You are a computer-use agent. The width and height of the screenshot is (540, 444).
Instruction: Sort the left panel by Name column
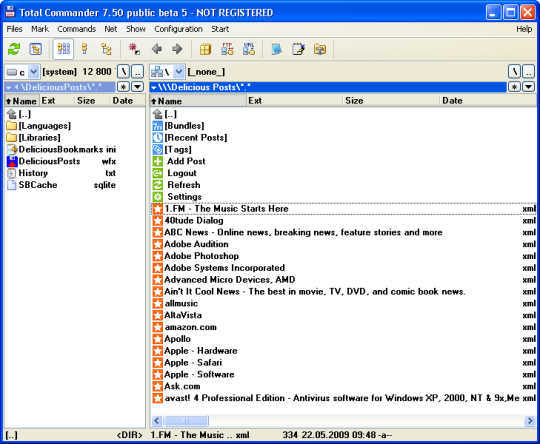(x=22, y=101)
